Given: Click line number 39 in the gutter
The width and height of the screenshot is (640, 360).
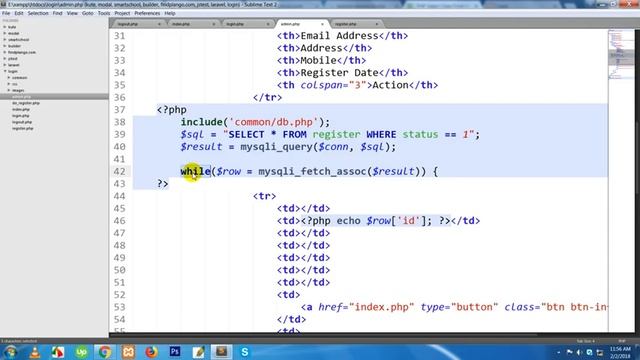Looking at the screenshot, I should tap(120, 134).
